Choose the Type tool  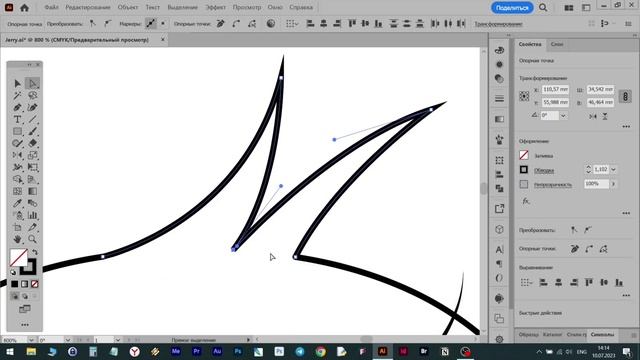(17, 120)
